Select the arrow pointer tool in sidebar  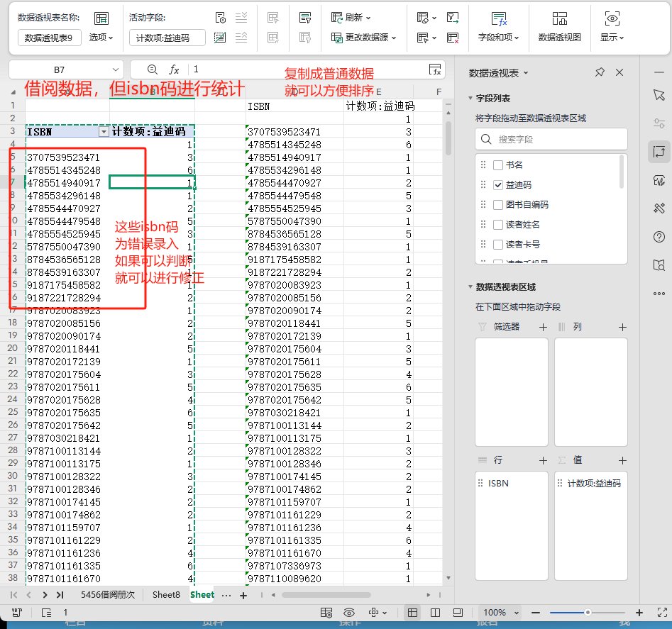658,95
